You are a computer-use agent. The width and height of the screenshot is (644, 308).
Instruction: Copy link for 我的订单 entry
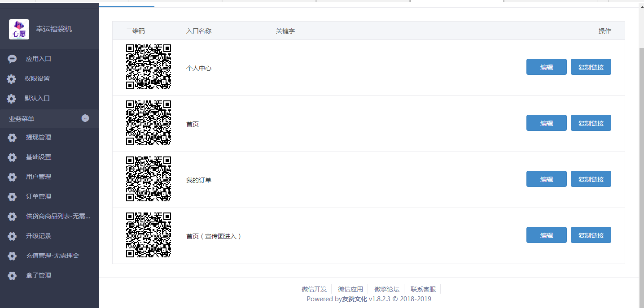(x=591, y=179)
